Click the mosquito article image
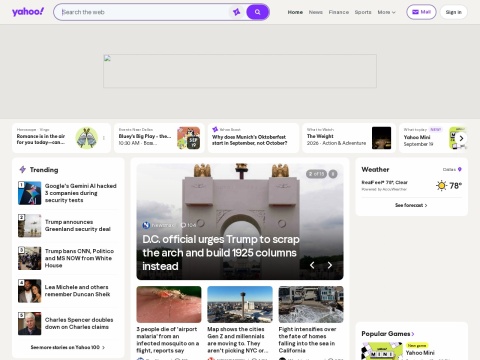This screenshot has width=480, height=360. tap(169, 304)
